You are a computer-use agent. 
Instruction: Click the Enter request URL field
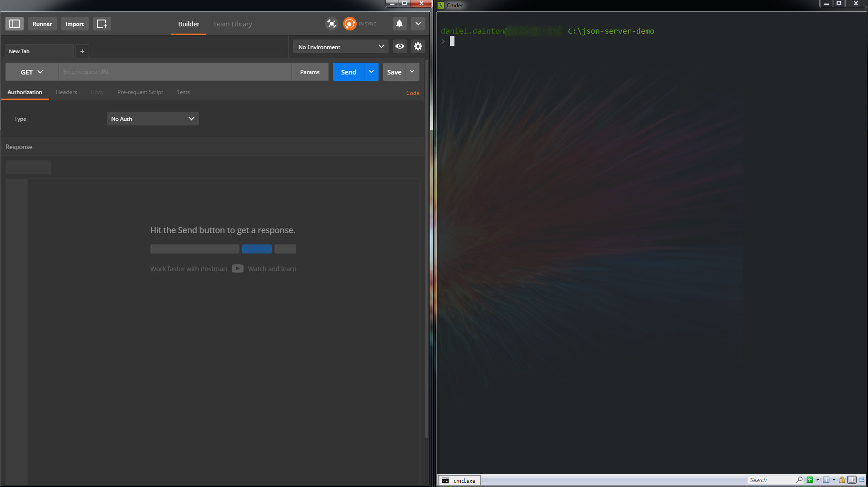click(x=175, y=72)
